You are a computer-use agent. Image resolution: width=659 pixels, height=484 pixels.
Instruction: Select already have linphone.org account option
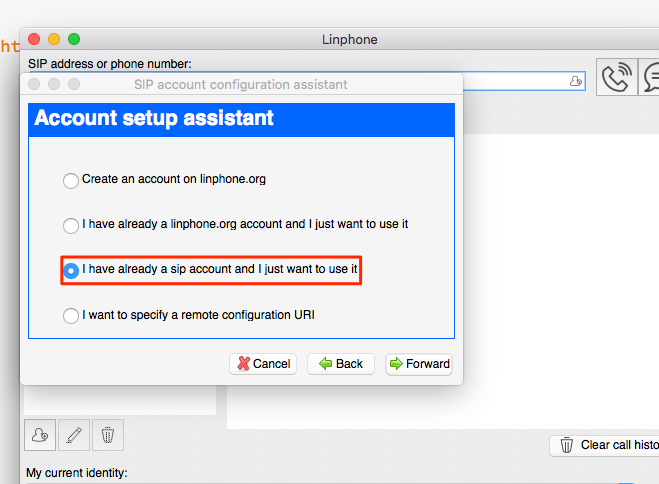[x=235, y=225]
